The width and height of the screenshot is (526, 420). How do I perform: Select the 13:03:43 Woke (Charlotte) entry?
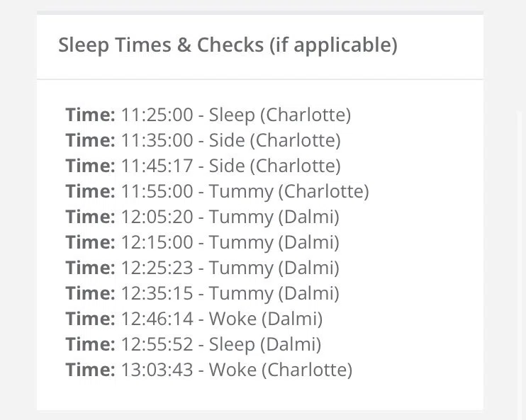click(x=209, y=370)
